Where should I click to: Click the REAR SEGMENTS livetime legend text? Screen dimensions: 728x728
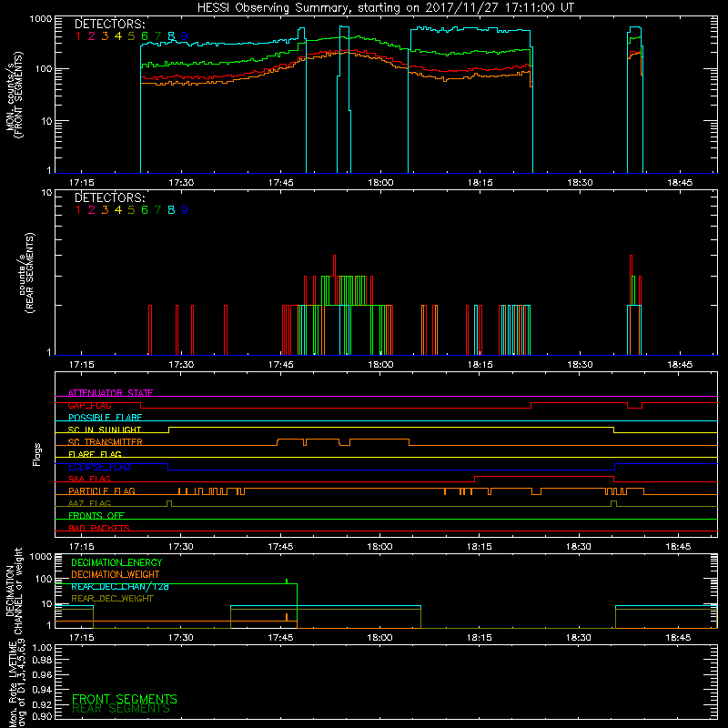121,709
